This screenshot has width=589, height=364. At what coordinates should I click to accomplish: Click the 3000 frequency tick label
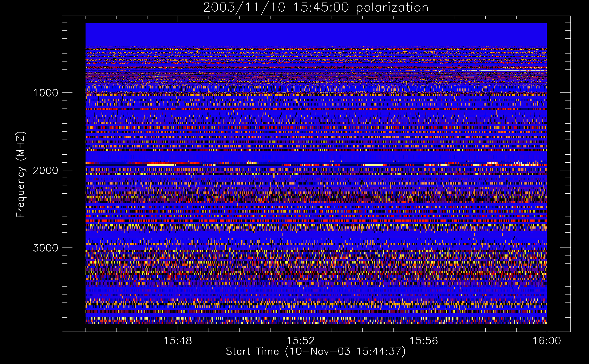click(x=46, y=248)
